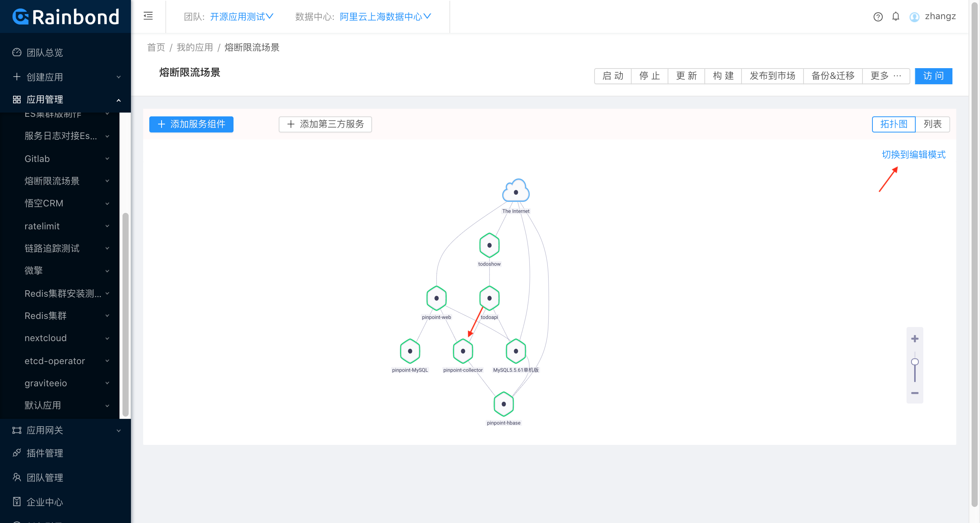Click the zoom slider handle

915,362
